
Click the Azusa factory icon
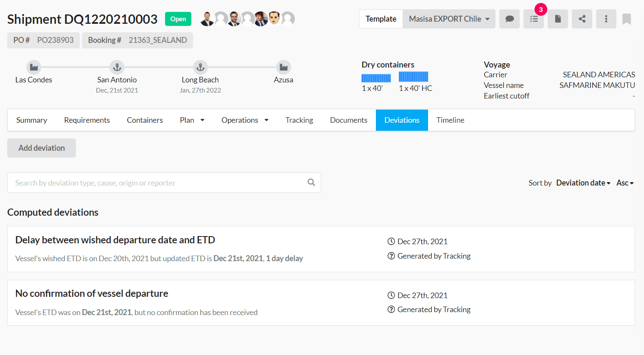point(283,67)
